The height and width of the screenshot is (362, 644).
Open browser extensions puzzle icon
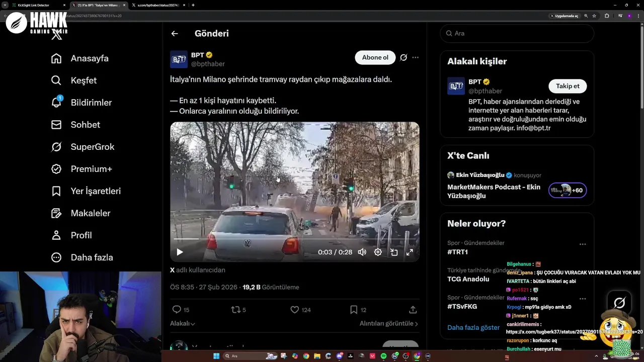point(607,16)
